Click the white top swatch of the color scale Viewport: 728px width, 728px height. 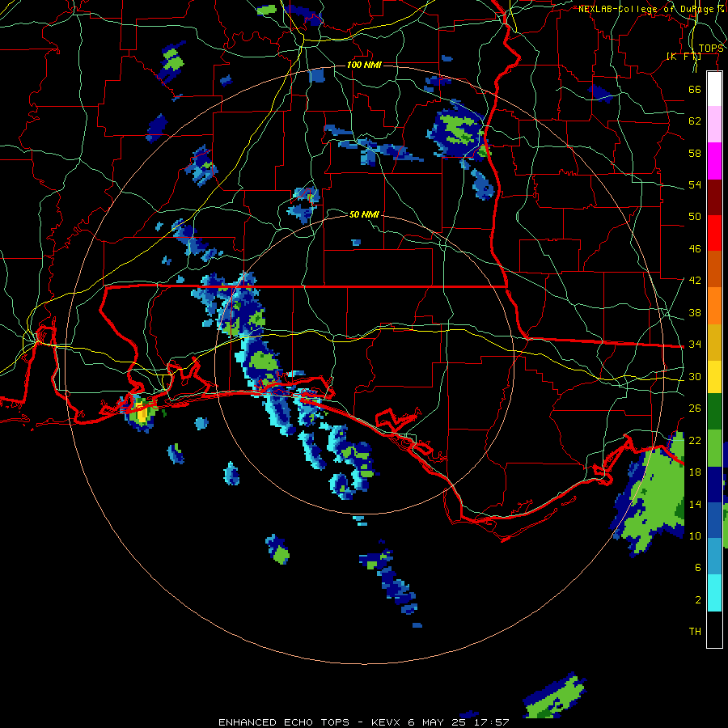(x=714, y=89)
